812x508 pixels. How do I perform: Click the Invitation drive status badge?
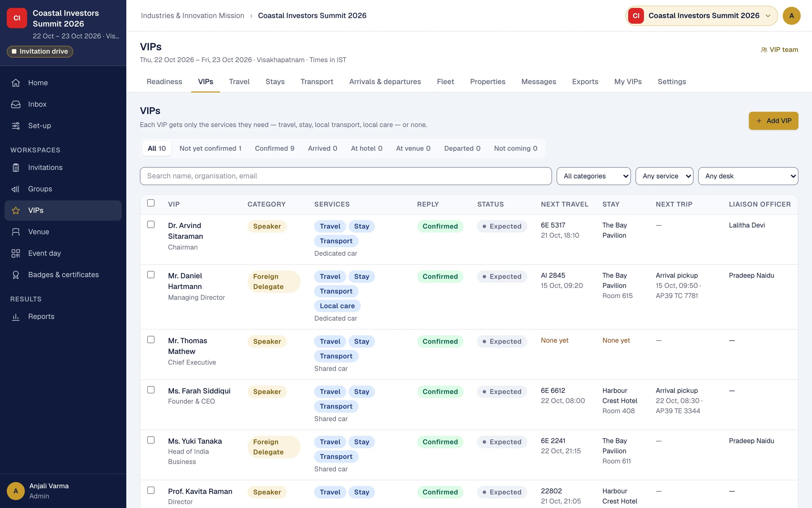40,51
